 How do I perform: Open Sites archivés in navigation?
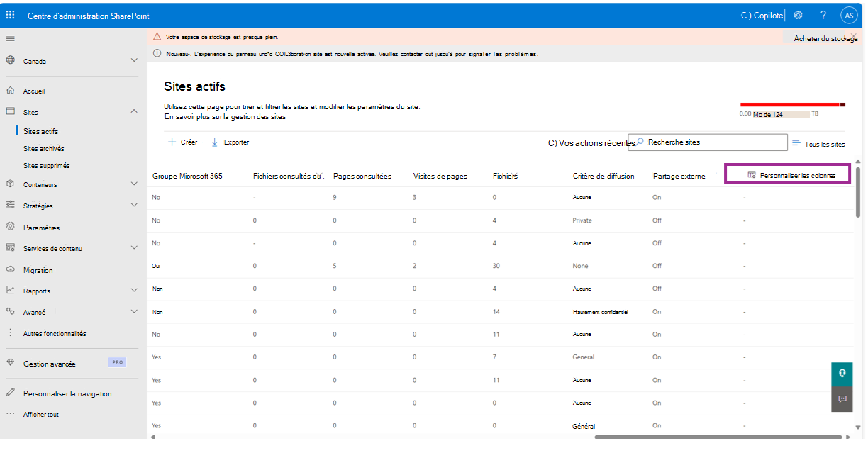[43, 149]
